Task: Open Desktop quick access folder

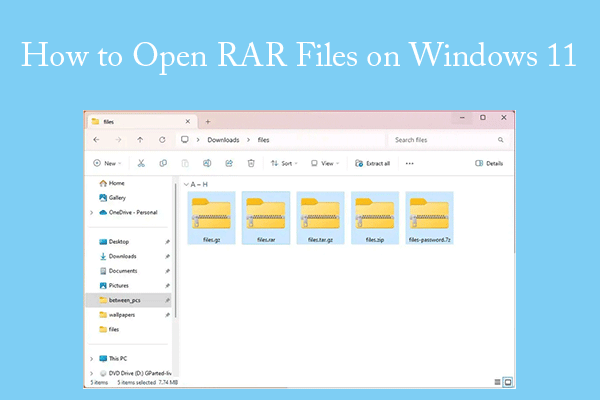Action: [x=114, y=242]
